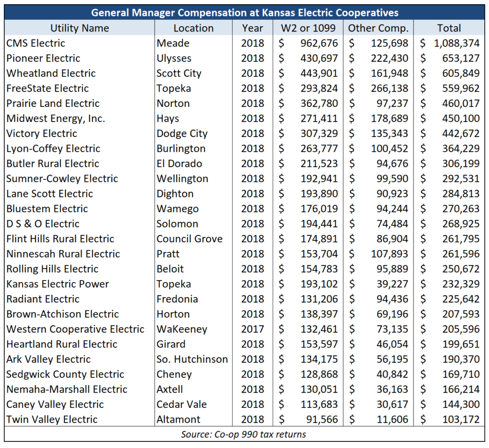The width and height of the screenshot is (489, 448).
Task: Click the Horton location cell
Action: pos(173,314)
